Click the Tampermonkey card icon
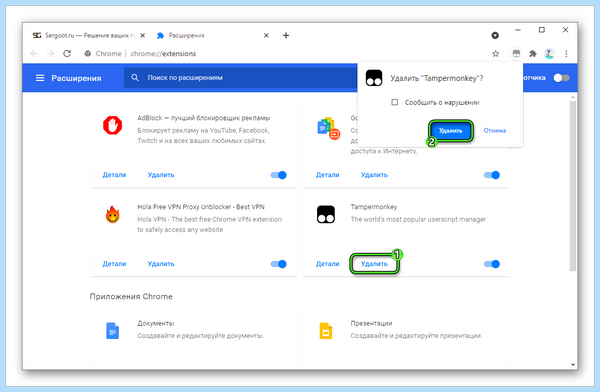Viewport: 600px width, 392px height. coord(326,214)
